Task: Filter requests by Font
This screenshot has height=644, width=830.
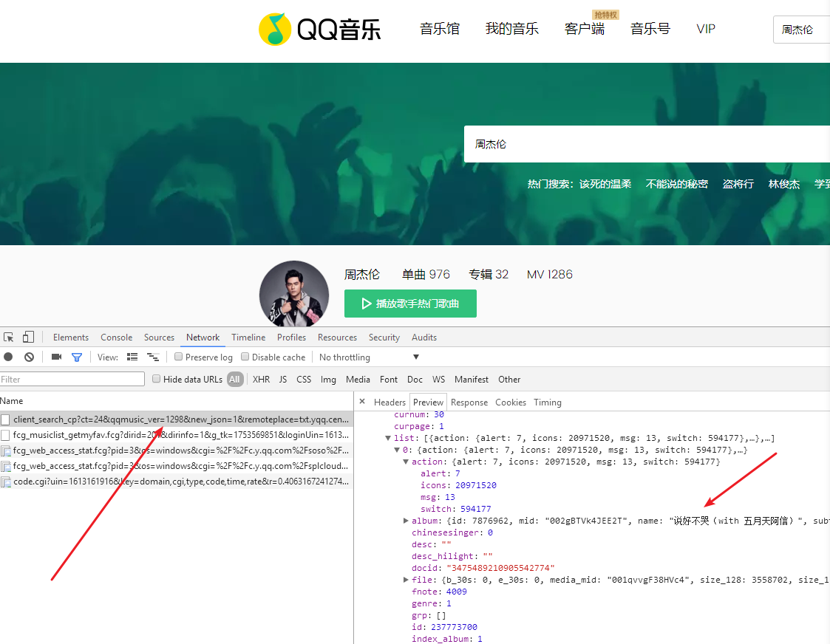Action: click(389, 379)
